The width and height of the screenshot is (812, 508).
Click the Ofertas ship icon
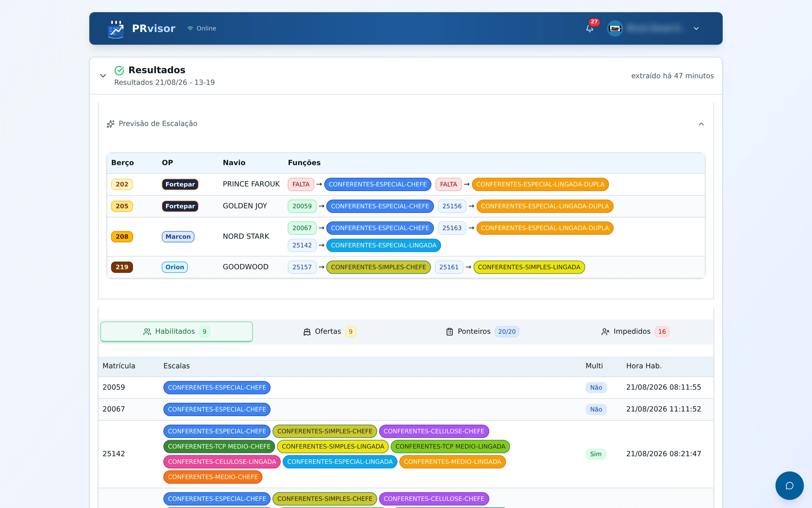[x=307, y=332]
